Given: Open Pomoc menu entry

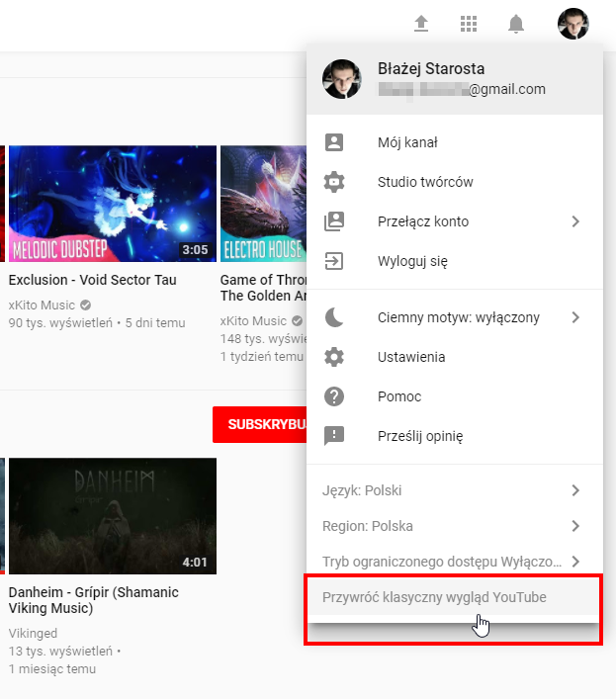Looking at the screenshot, I should pos(455,396).
